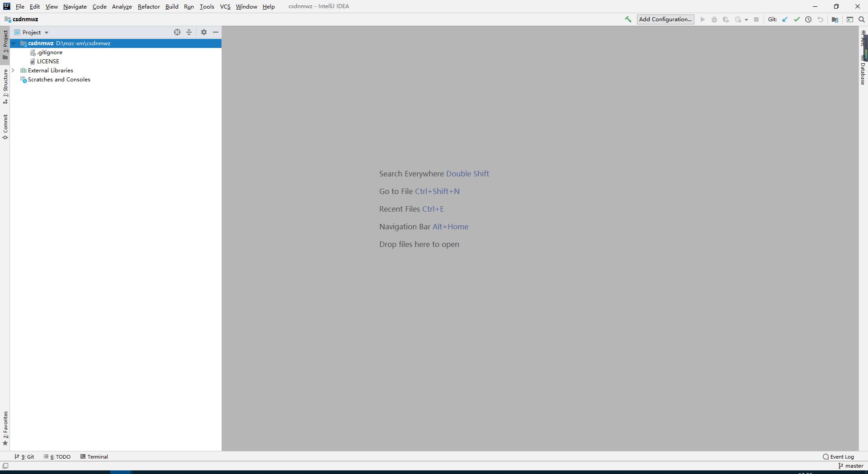The image size is (868, 474).
Task: Click the Stop square icon in toolbar
Action: pos(756,19)
